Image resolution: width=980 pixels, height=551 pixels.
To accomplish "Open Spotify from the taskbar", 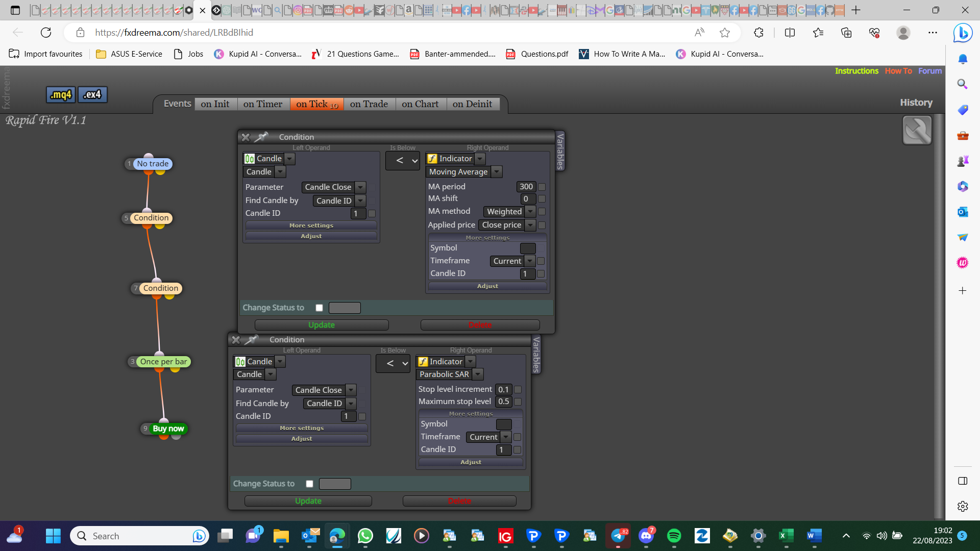I will point(674,536).
